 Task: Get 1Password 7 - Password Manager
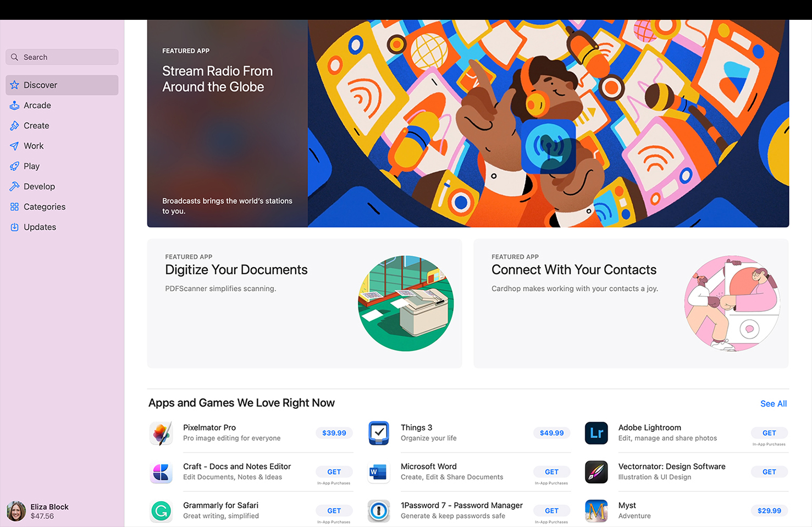[552, 511]
